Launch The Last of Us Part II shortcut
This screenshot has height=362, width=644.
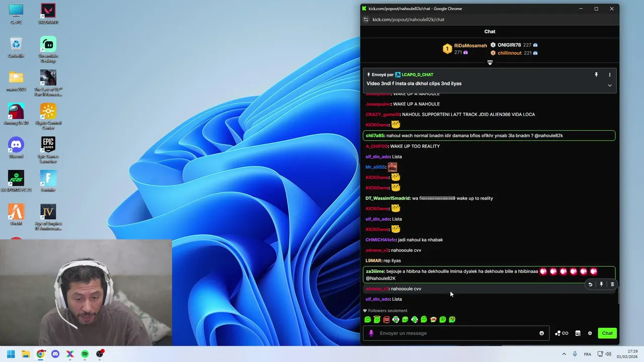pos(48,83)
